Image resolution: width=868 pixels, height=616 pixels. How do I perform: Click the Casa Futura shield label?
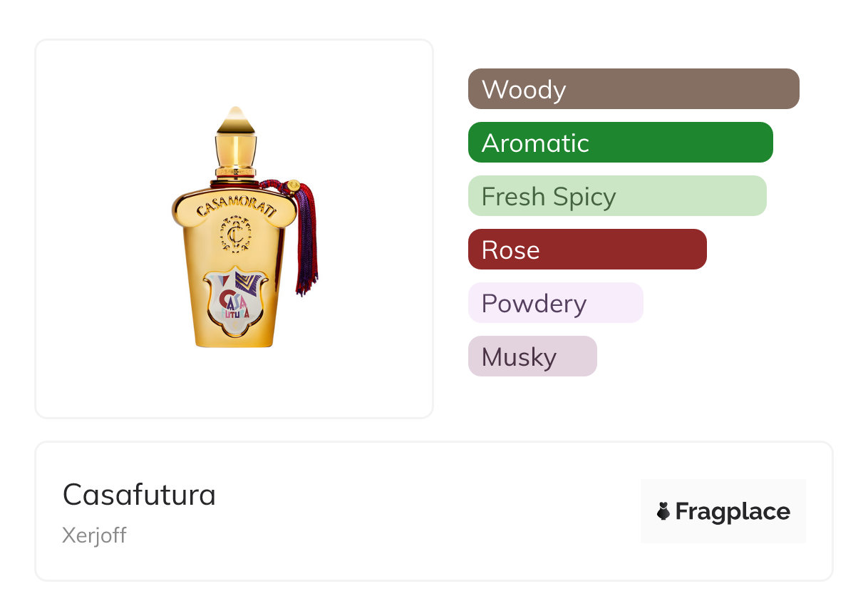235,301
